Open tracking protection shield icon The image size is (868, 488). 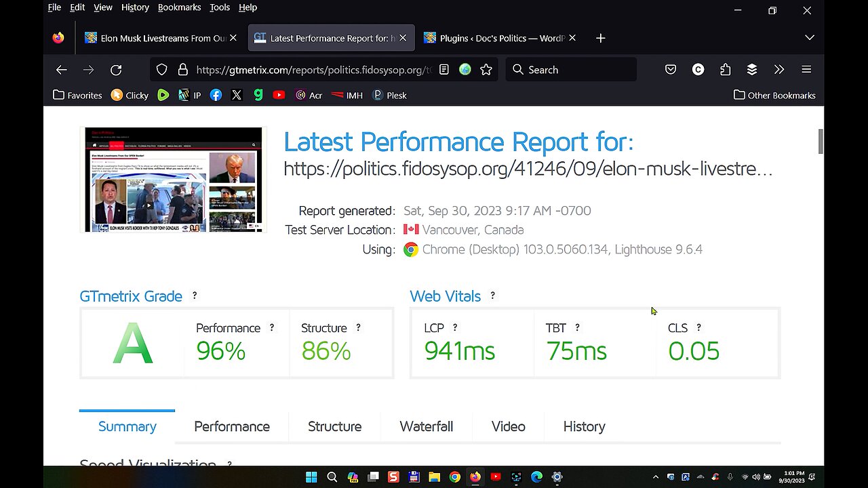coord(161,70)
